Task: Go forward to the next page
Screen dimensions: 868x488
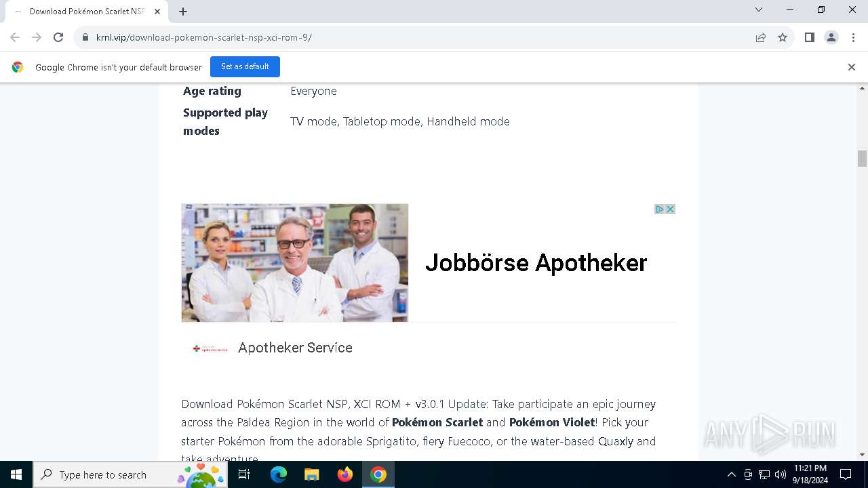Action: 37,37
